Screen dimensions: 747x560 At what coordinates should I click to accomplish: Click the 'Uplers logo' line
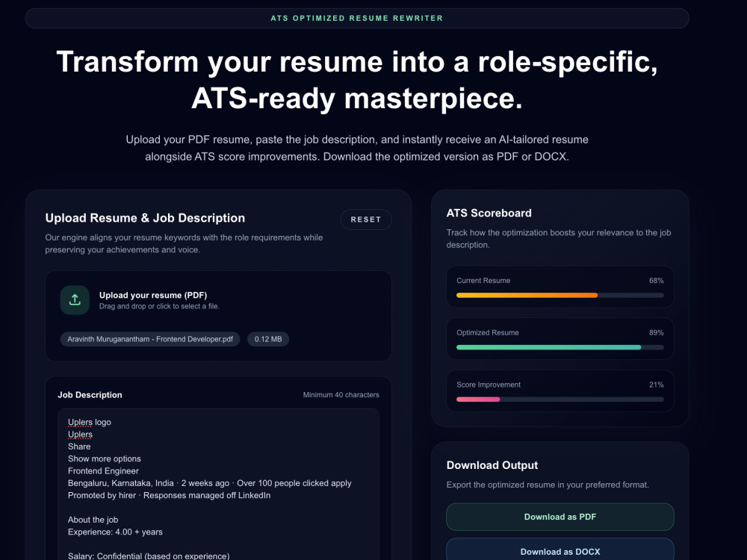click(x=90, y=422)
